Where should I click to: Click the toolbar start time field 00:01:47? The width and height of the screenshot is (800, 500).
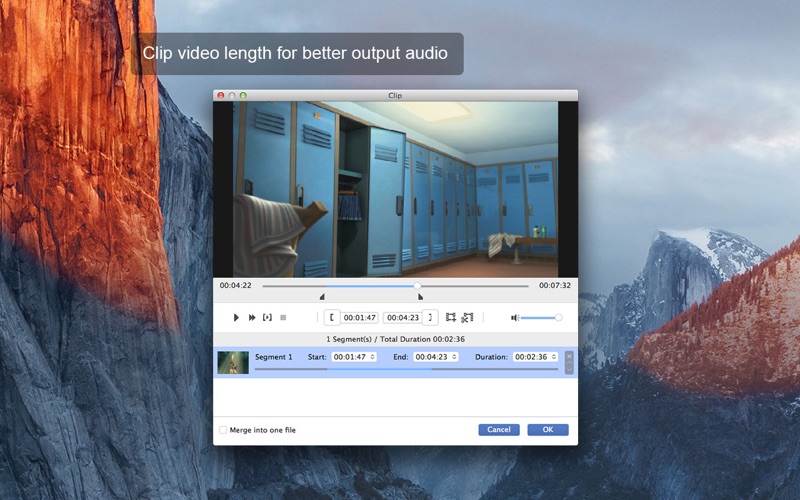point(360,317)
